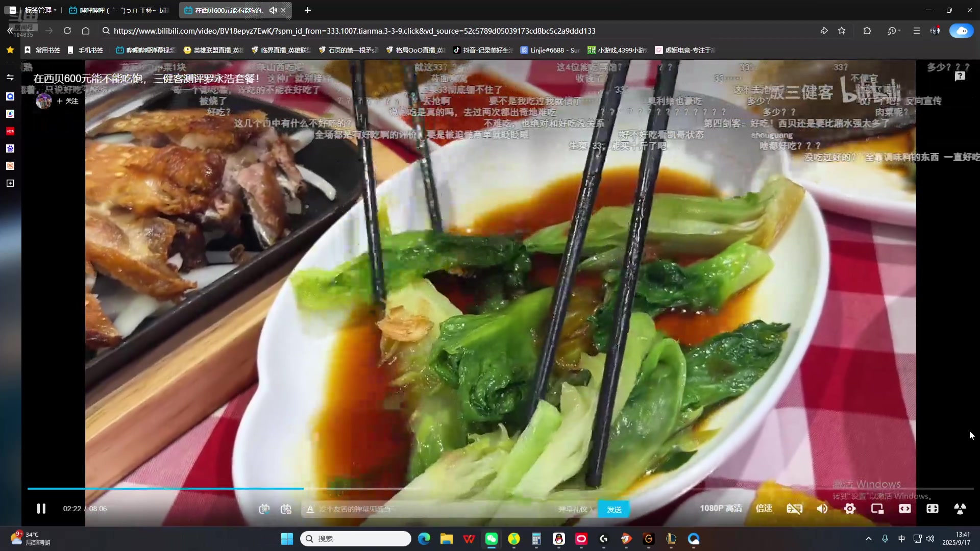This screenshot has width=980, height=551.
Task: Open the 常用书签 bookmarks folder
Action: tap(42, 50)
